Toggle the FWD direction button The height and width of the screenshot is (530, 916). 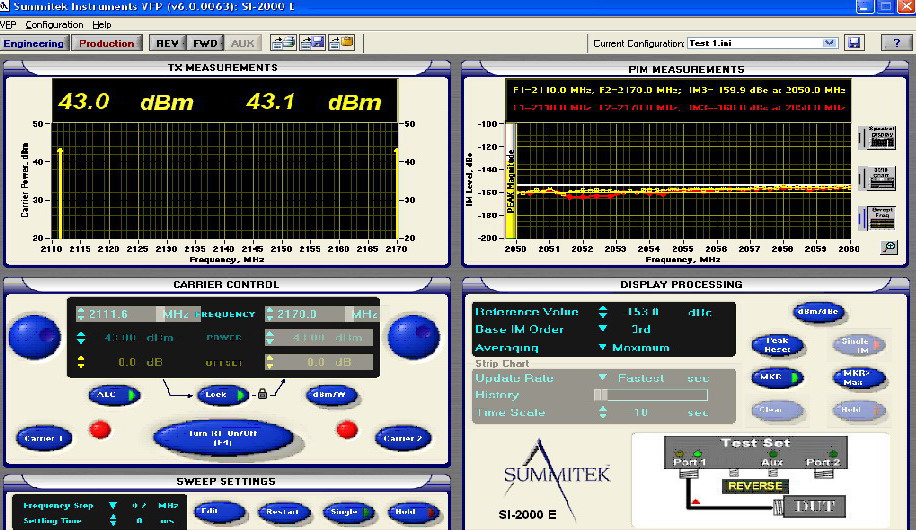coord(205,43)
